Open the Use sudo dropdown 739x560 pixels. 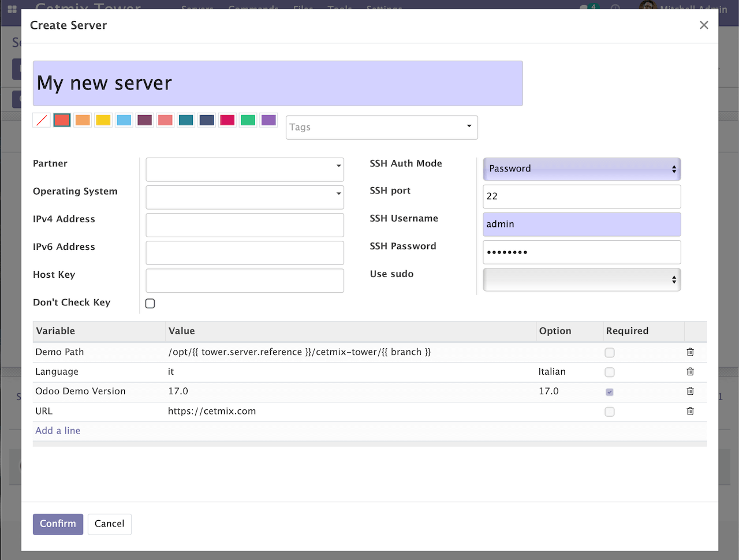click(581, 280)
